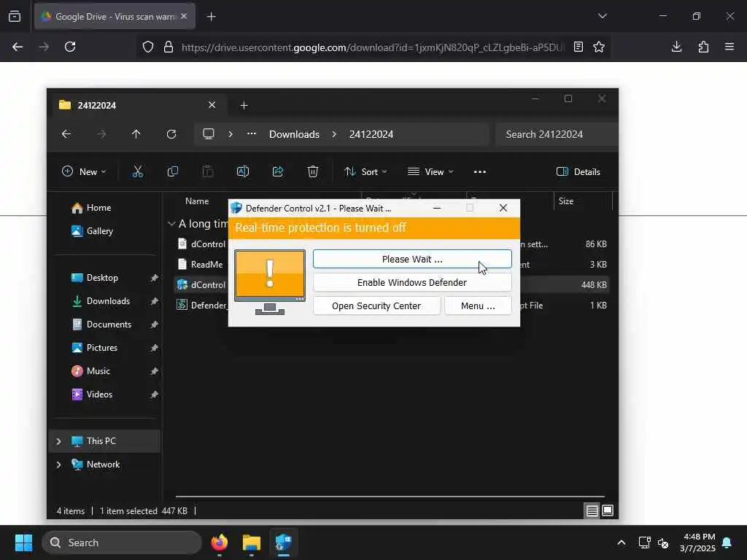Switch to large thumbnails view in Explorer status bar
Image resolution: width=747 pixels, height=560 pixels.
pos(608,510)
